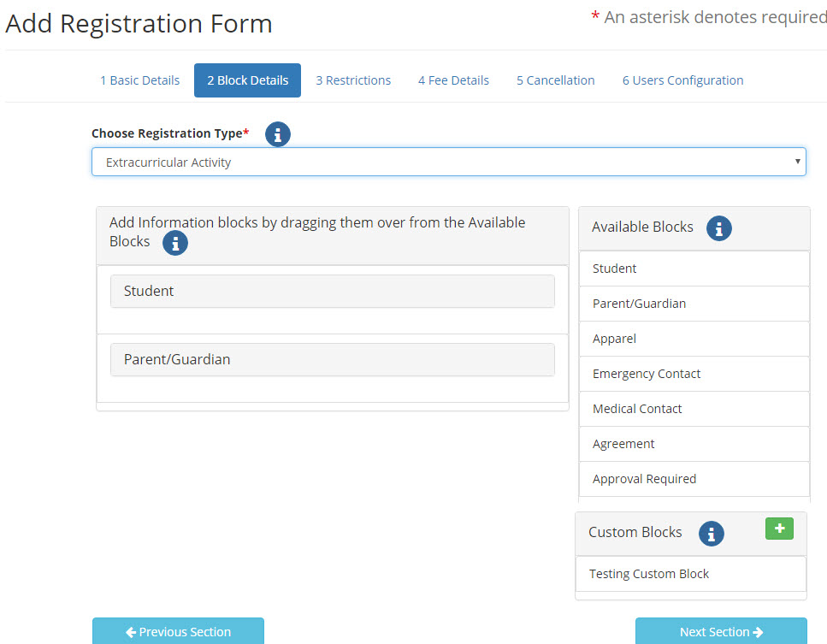Choose the Agreement available block

(694, 444)
